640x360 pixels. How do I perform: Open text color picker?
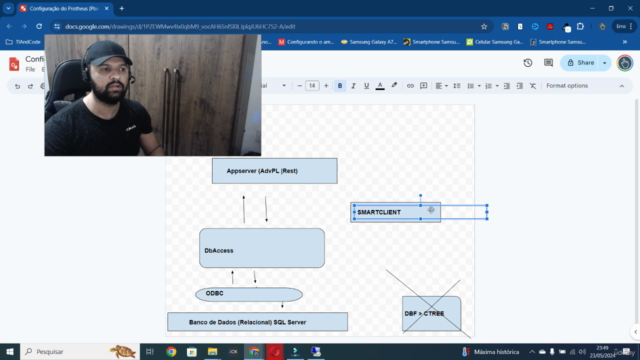point(380,86)
